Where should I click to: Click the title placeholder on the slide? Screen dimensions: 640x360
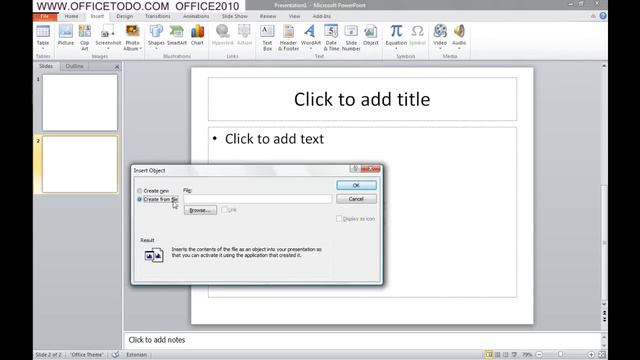point(362,99)
